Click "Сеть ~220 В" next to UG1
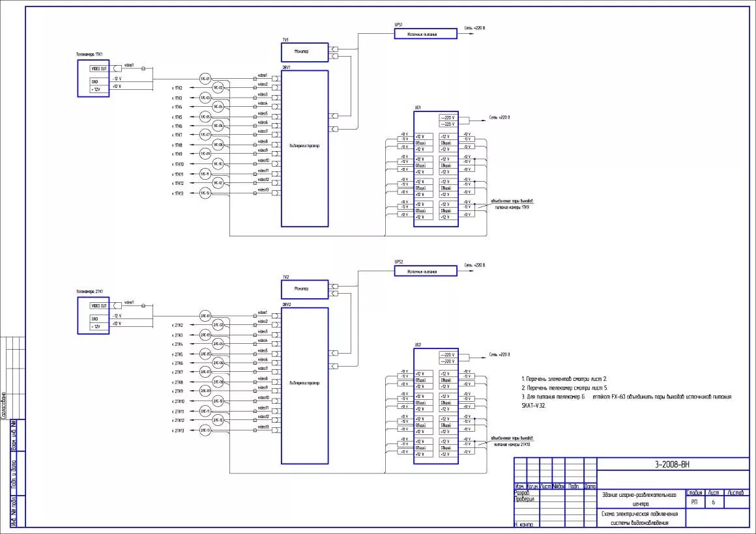The image size is (756, 534). pos(499,117)
